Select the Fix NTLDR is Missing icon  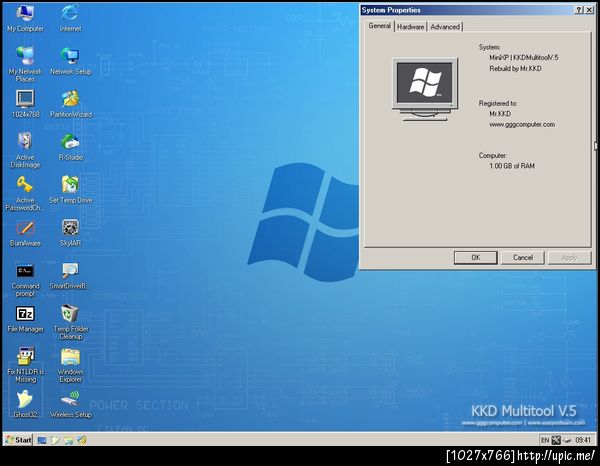click(x=25, y=364)
